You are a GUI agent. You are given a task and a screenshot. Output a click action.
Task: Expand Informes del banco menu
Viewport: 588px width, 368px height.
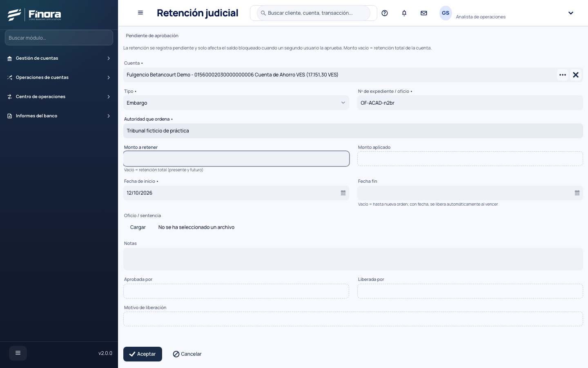point(59,116)
